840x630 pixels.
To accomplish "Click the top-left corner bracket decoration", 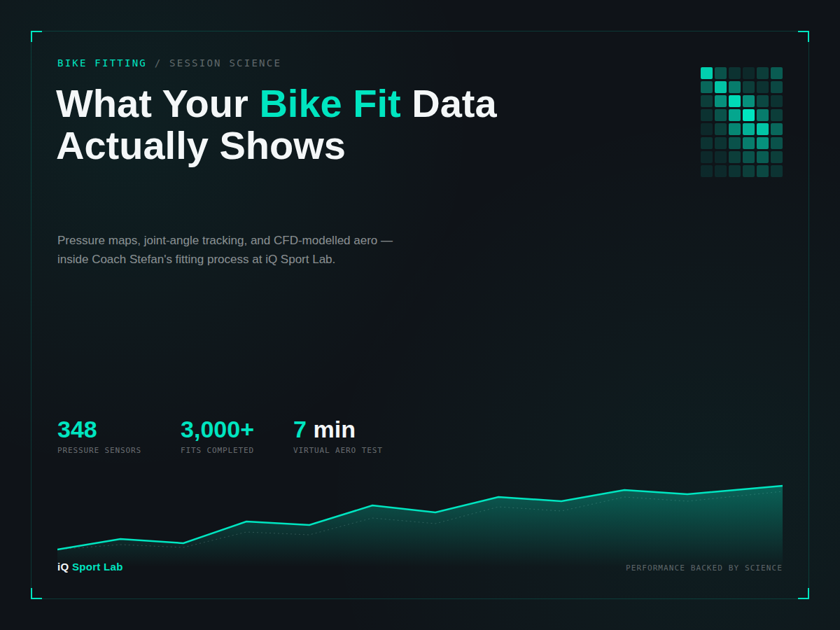I will point(36,36).
